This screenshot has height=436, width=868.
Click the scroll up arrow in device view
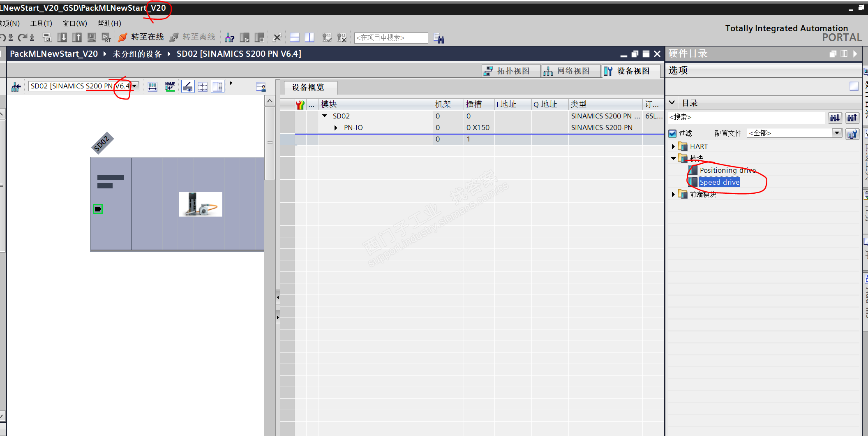click(x=270, y=101)
